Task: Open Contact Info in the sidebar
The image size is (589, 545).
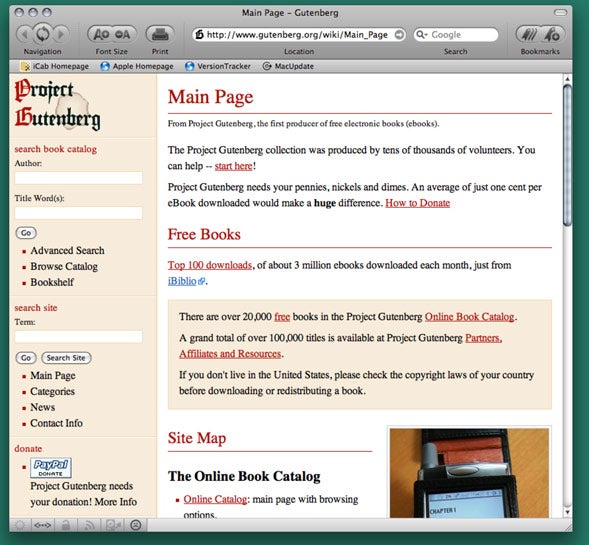Action: [56, 423]
